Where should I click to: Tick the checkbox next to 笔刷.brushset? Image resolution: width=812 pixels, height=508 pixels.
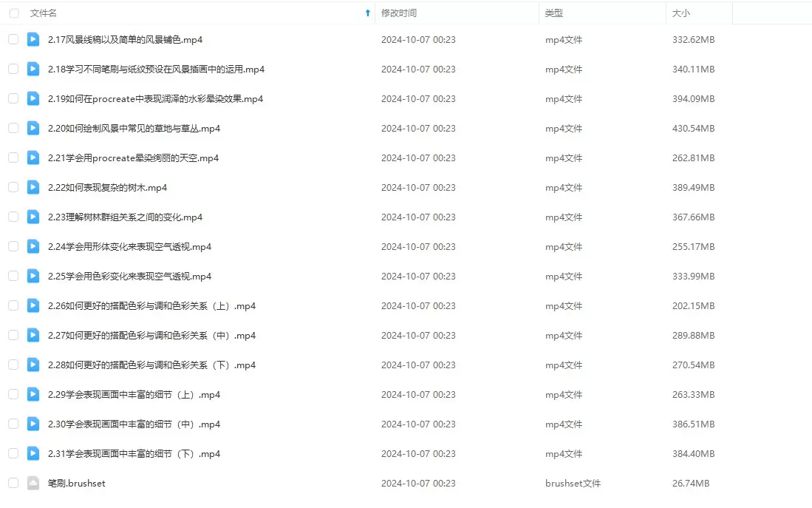[x=13, y=483]
